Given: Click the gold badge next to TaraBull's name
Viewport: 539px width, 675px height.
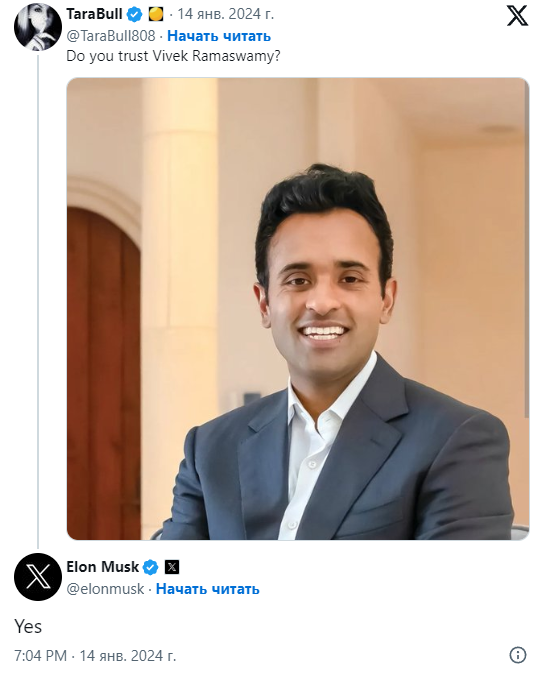Looking at the screenshot, I should pos(156,15).
